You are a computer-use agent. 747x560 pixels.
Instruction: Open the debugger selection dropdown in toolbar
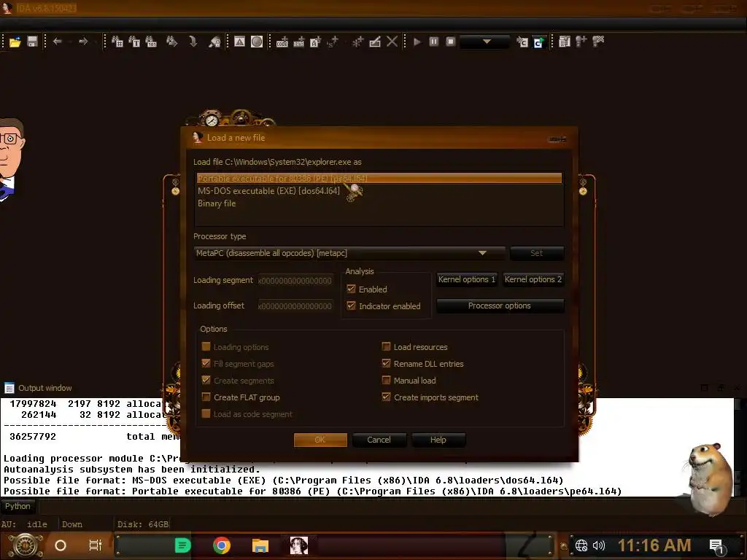485,42
